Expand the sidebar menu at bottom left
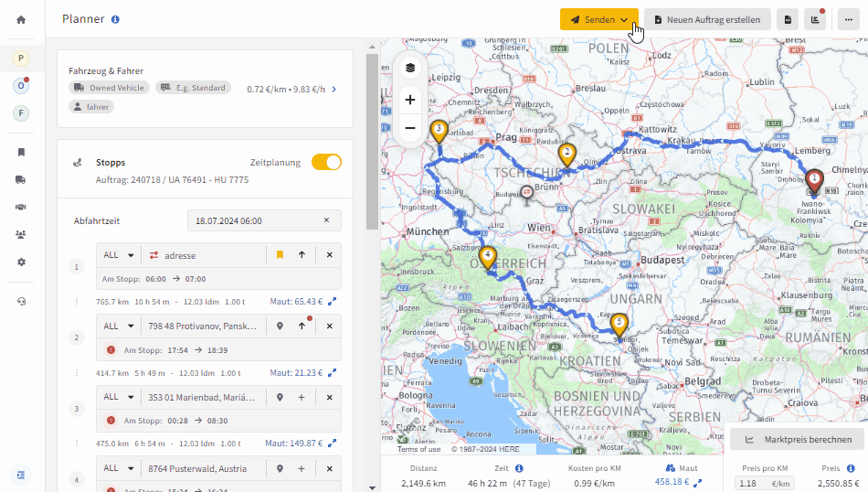The image size is (868, 492). (21, 475)
